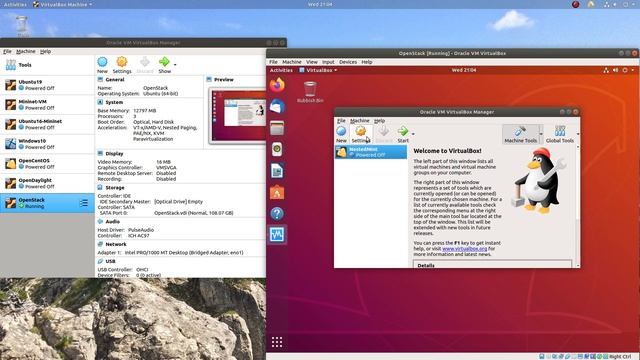This screenshot has height=360, width=640.
Task: Click the USB section header
Action: [110, 261]
